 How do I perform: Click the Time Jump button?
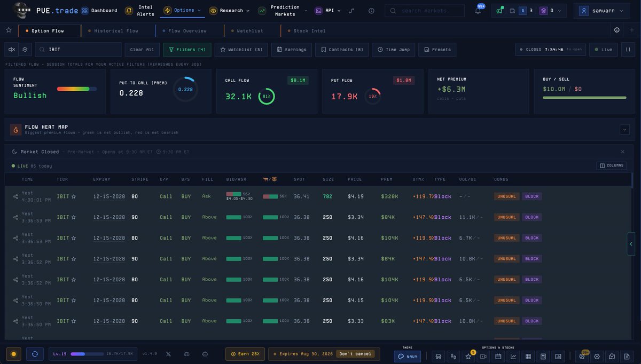click(393, 50)
